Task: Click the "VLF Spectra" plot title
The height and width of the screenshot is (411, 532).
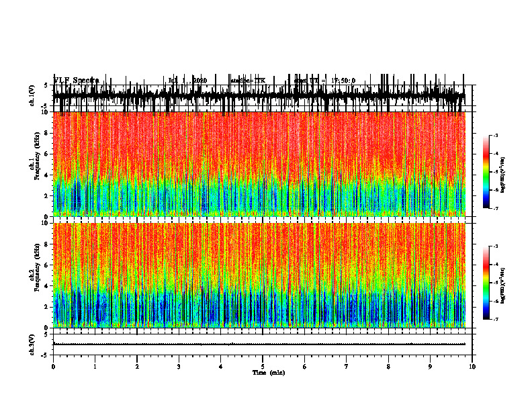Action: coord(77,81)
